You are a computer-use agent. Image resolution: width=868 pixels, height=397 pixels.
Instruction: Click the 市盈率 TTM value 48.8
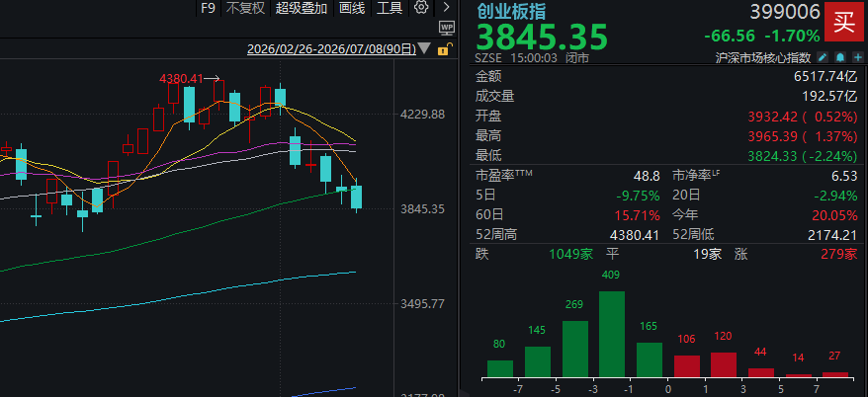[x=647, y=177]
